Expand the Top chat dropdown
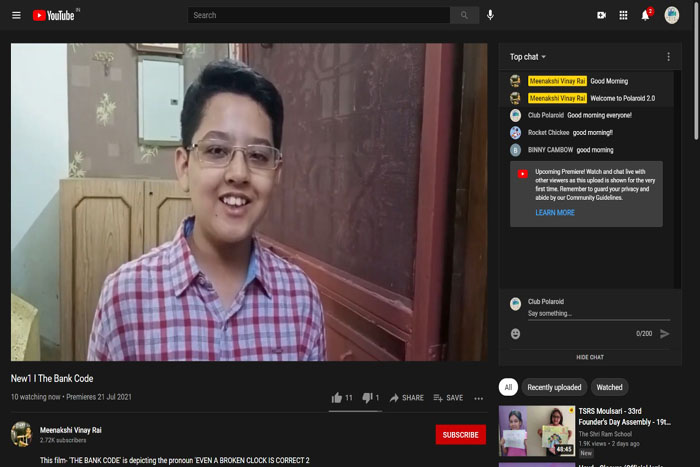700x467 pixels. point(528,57)
